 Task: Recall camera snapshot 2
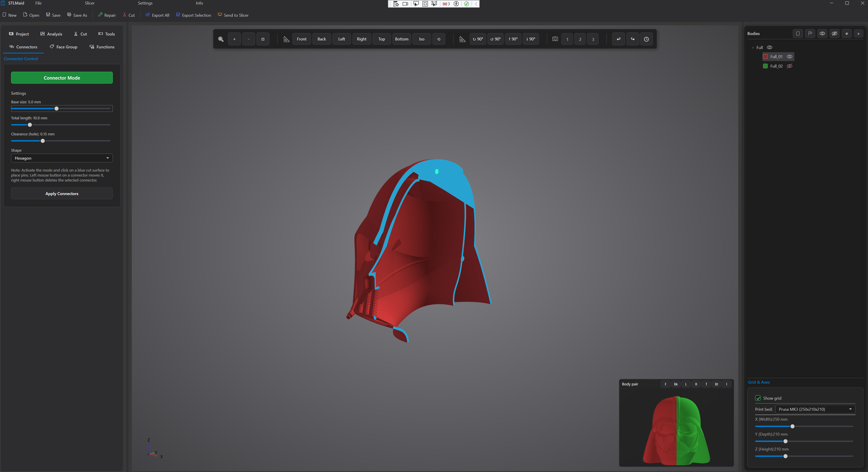[580, 39]
